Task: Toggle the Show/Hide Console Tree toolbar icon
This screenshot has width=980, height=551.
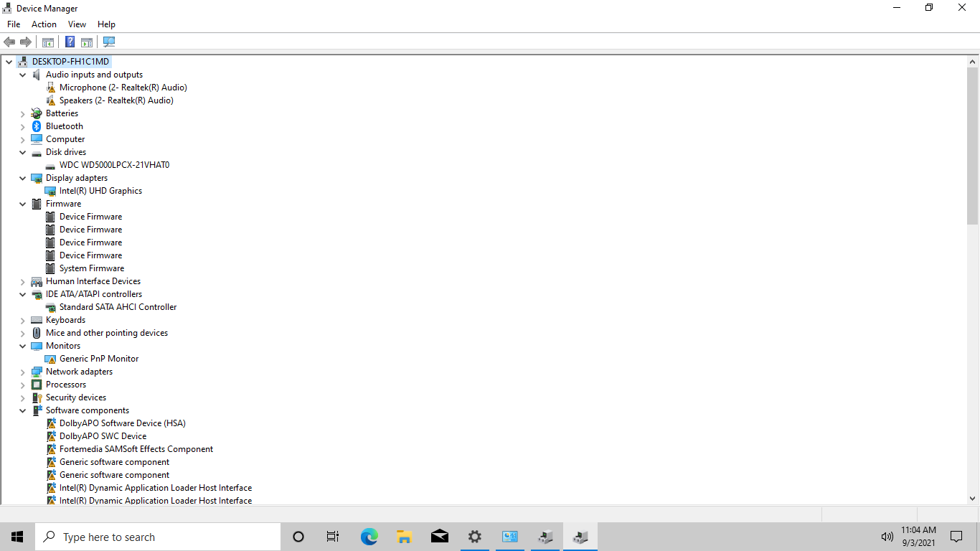Action: coord(48,42)
